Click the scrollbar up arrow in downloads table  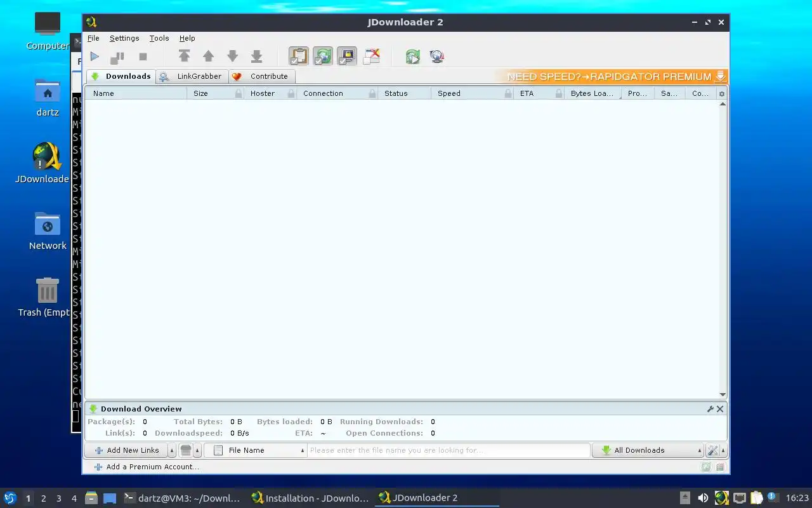point(723,104)
